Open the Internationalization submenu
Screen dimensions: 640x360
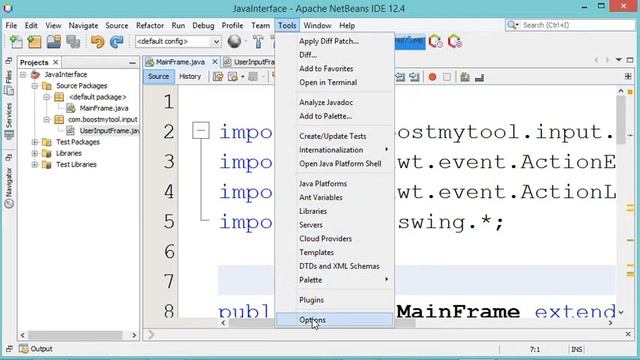pyautogui.click(x=334, y=150)
